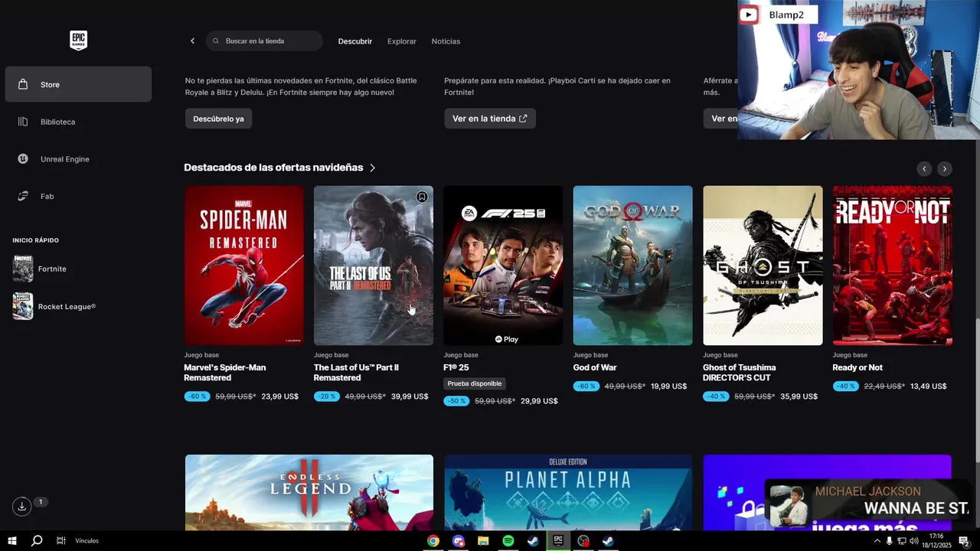Switch to the Noticias tab

446,41
